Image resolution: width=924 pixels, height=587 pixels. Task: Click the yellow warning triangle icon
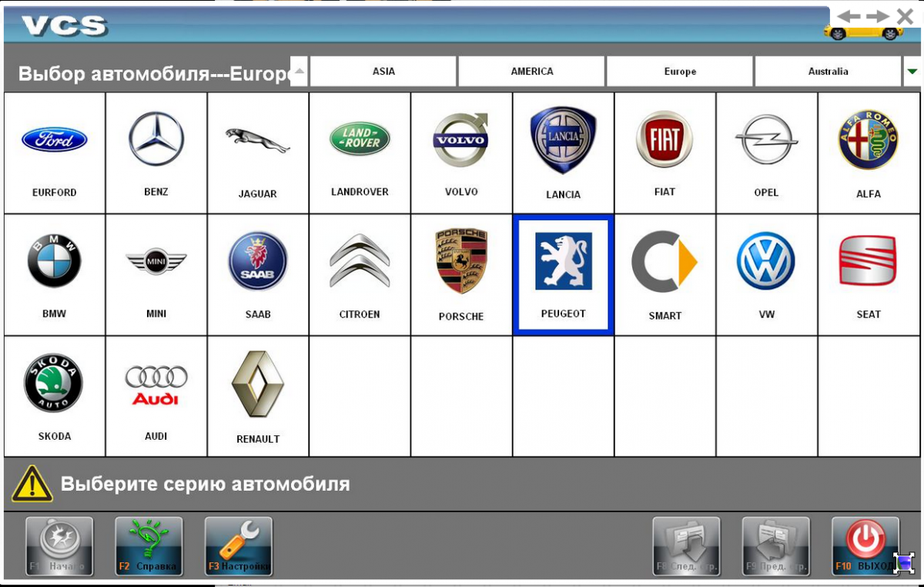point(32,483)
